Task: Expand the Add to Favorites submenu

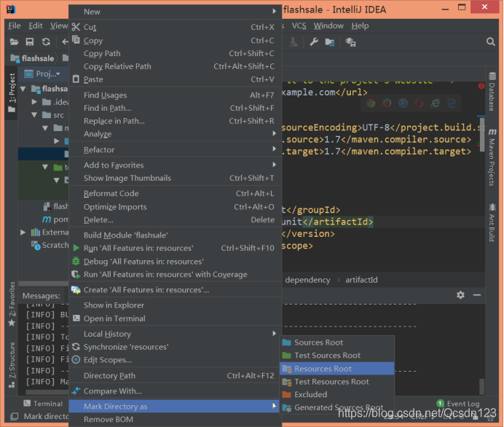Action: (x=176, y=165)
